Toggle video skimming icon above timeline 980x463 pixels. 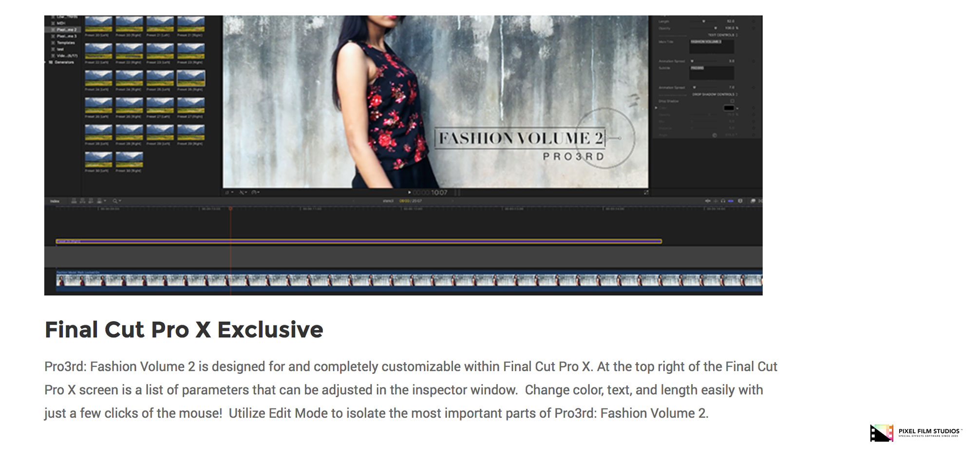tap(708, 201)
